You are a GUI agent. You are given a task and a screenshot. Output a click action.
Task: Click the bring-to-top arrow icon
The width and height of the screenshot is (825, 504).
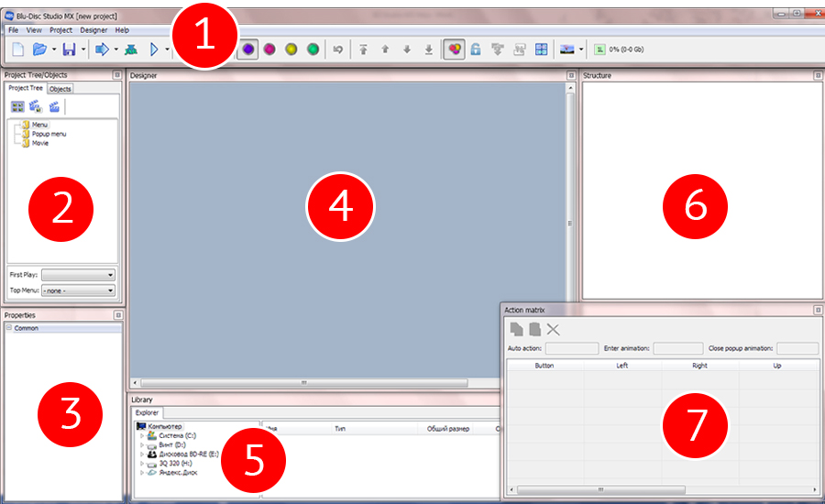363,49
